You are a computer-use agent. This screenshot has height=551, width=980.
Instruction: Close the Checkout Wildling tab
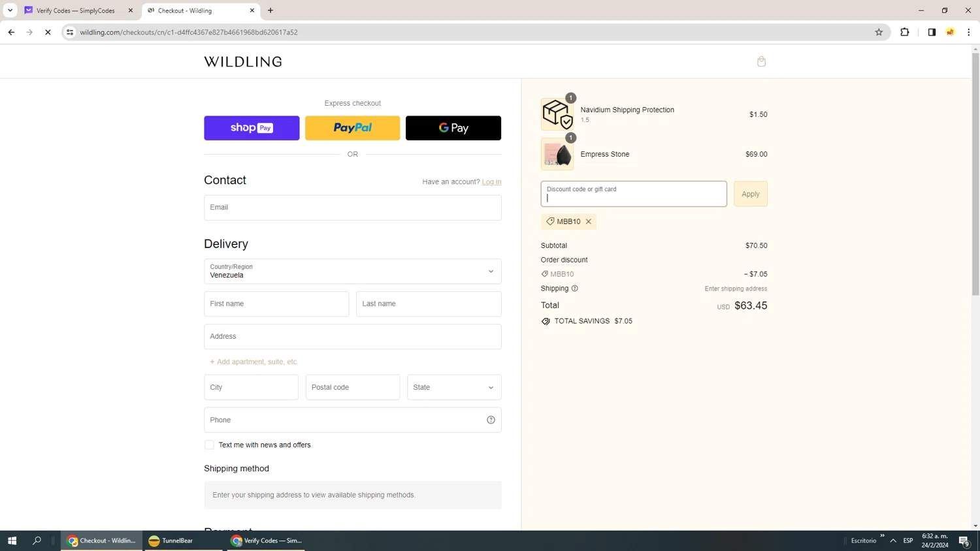coord(252,10)
